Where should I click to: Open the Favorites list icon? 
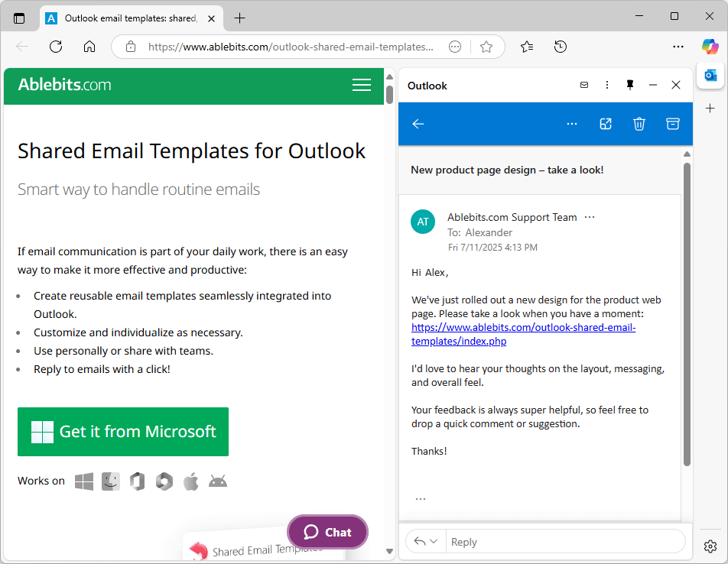click(x=527, y=47)
